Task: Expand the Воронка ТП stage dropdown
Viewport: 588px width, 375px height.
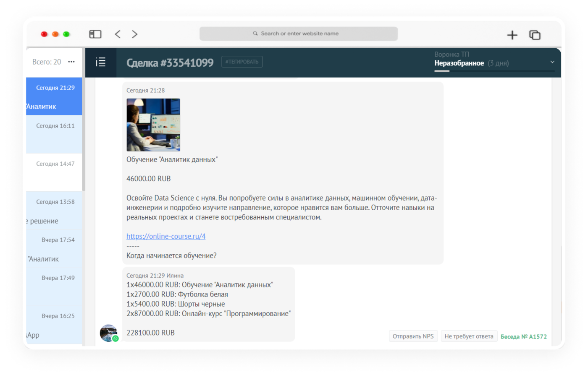Action: (x=552, y=62)
